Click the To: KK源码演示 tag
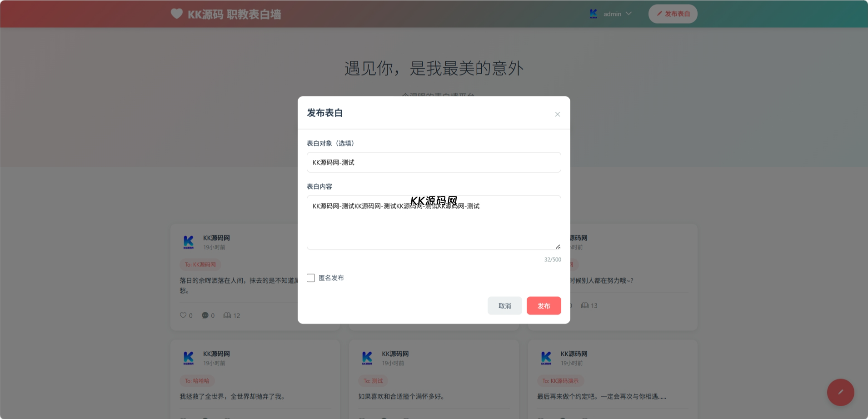868x419 pixels. (x=560, y=381)
